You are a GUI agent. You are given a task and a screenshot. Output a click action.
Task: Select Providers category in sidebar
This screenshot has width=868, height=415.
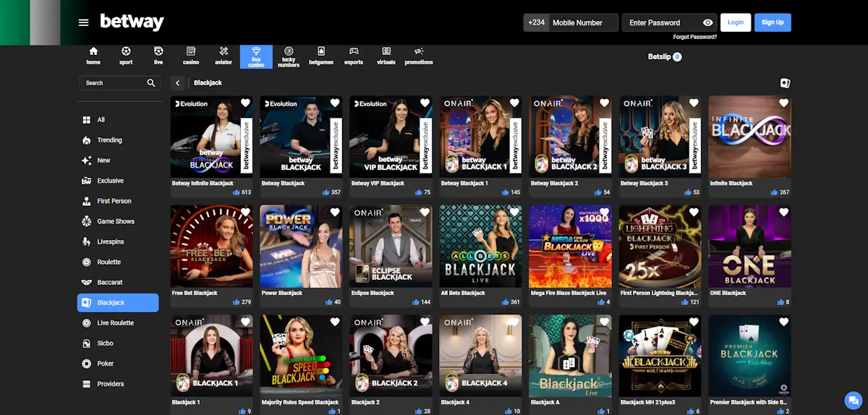pyautogui.click(x=118, y=384)
